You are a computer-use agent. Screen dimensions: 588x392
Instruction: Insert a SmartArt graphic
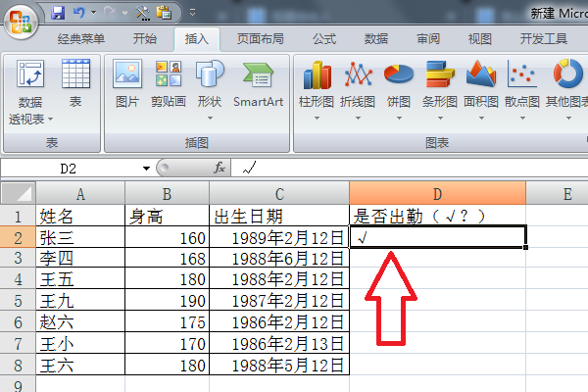pyautogui.click(x=258, y=84)
